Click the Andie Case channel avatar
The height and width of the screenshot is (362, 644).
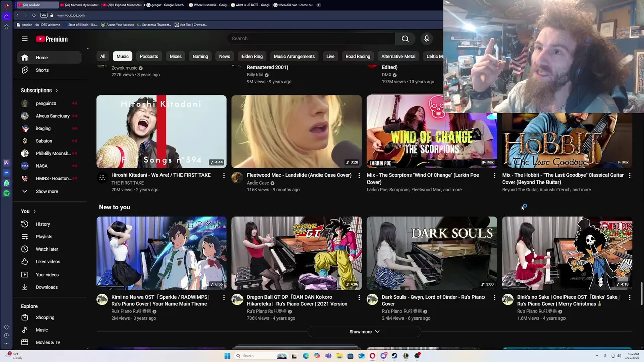point(237,177)
